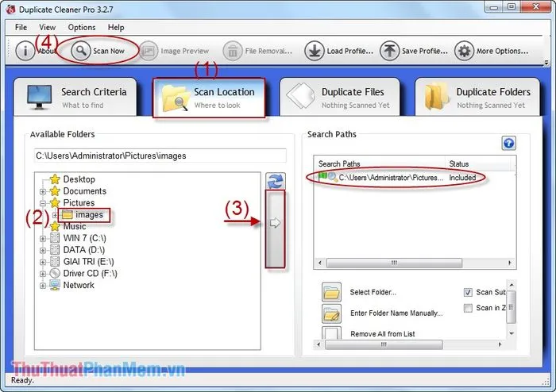This screenshot has width=556, height=392.
Task: Click the Scan Now magnifier icon
Action: coord(81,51)
